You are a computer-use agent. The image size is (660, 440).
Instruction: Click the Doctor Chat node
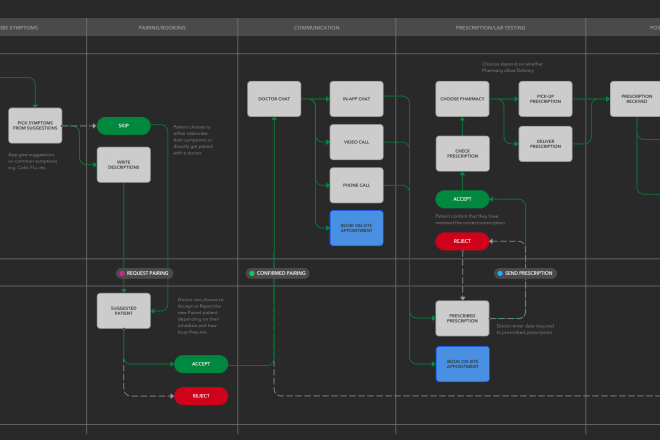tap(275, 99)
